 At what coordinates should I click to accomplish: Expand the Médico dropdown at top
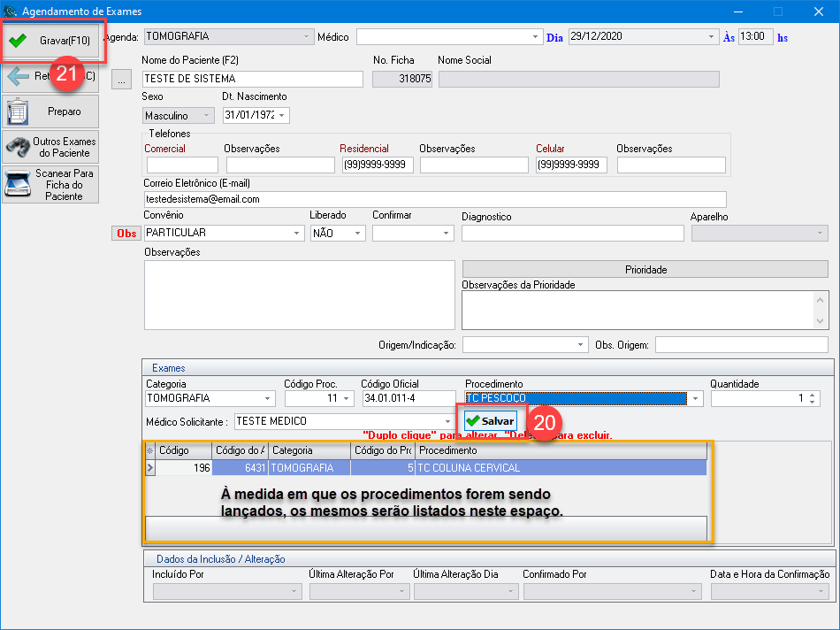click(536, 37)
